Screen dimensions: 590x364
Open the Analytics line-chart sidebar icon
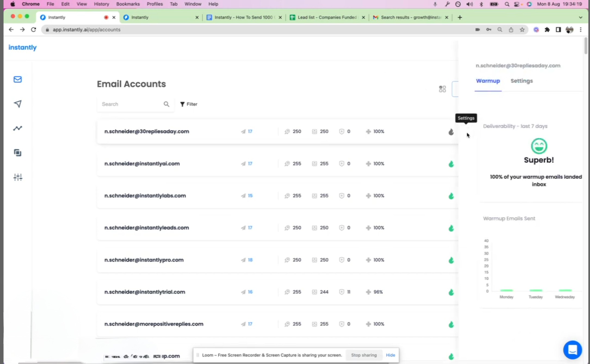click(x=18, y=128)
